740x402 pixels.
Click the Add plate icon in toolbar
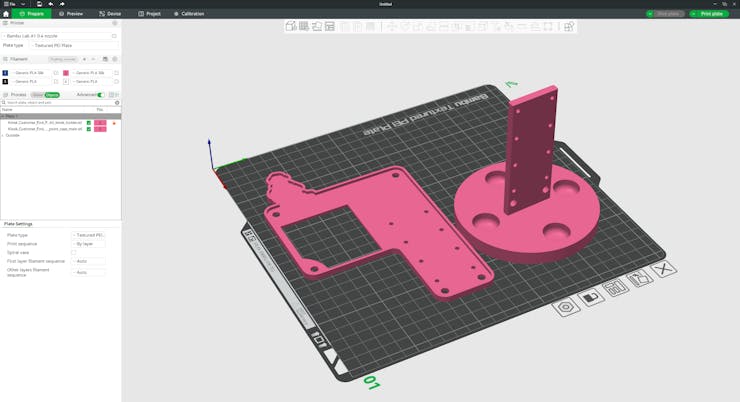[x=304, y=26]
